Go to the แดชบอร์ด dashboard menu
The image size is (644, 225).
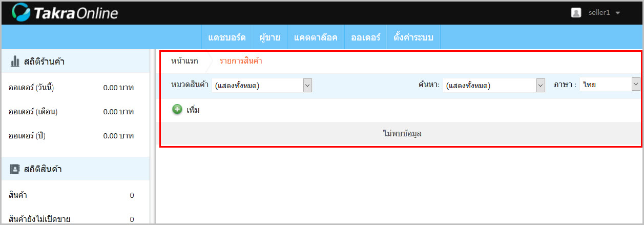[227, 37]
